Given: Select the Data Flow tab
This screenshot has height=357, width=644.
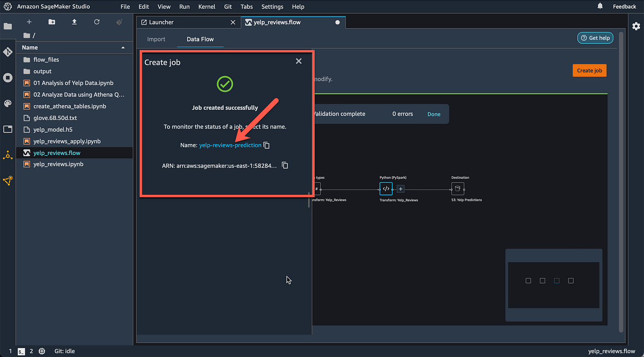Looking at the screenshot, I should tap(200, 39).
